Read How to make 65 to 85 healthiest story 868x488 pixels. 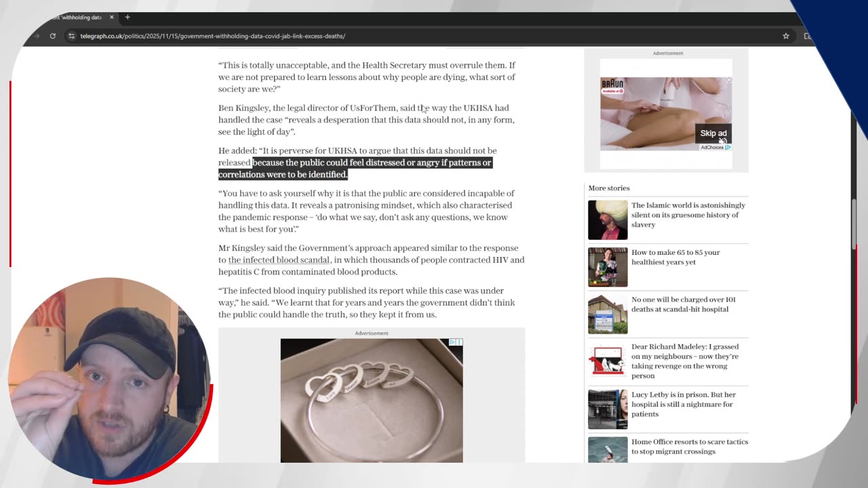(675, 257)
